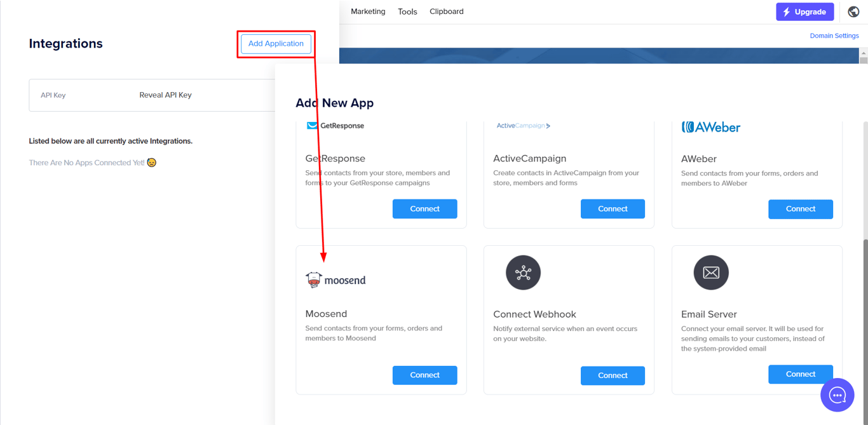This screenshot has width=868, height=425.
Task: Click the Connect Webhook network icon
Action: pos(523,273)
